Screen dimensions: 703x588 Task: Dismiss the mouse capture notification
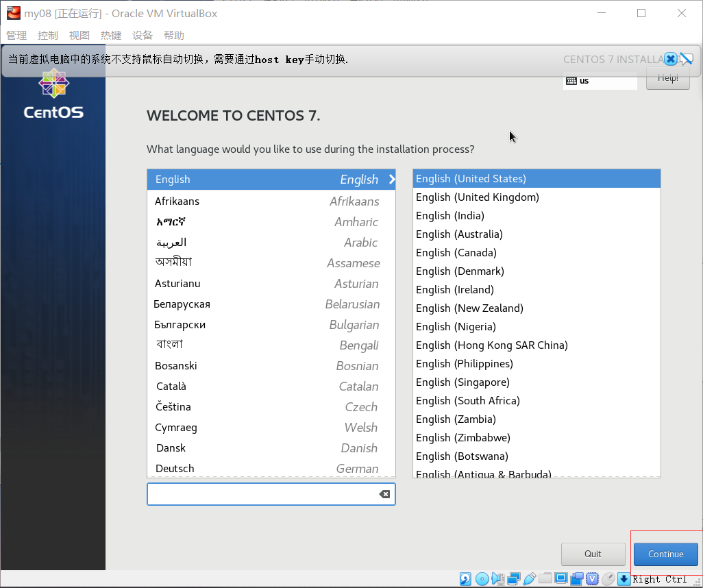tap(670, 59)
